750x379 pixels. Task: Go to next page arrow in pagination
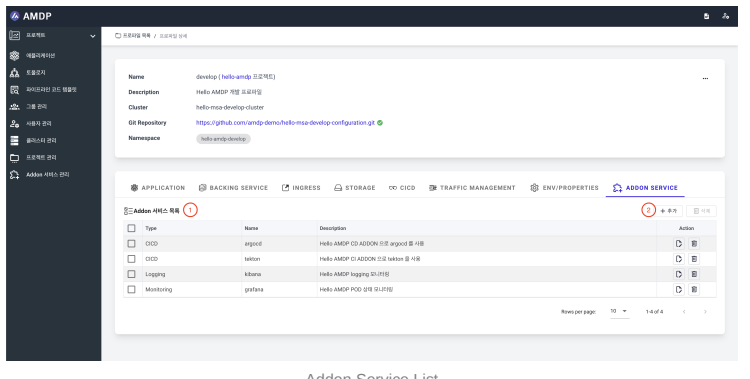click(x=705, y=312)
